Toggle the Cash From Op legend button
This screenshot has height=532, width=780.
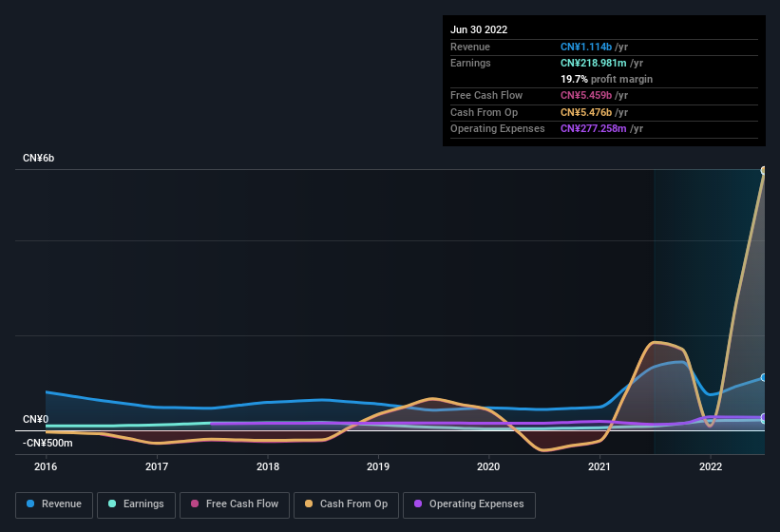(346, 504)
